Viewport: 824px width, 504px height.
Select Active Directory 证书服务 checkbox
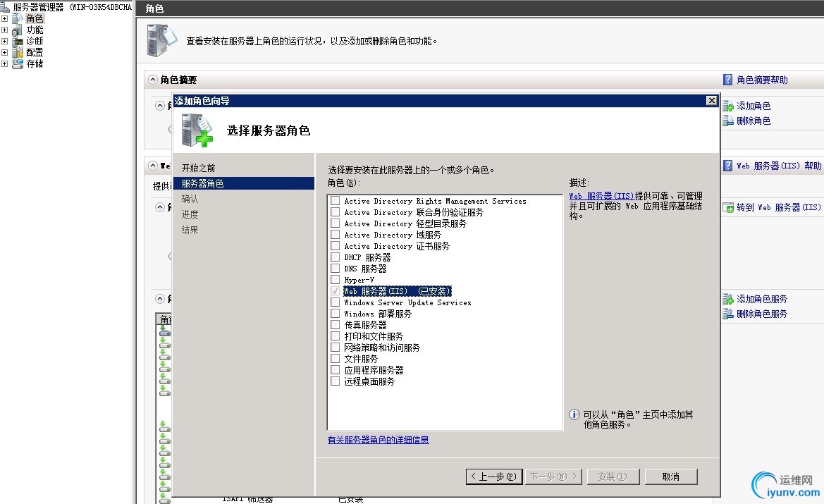tap(336, 246)
